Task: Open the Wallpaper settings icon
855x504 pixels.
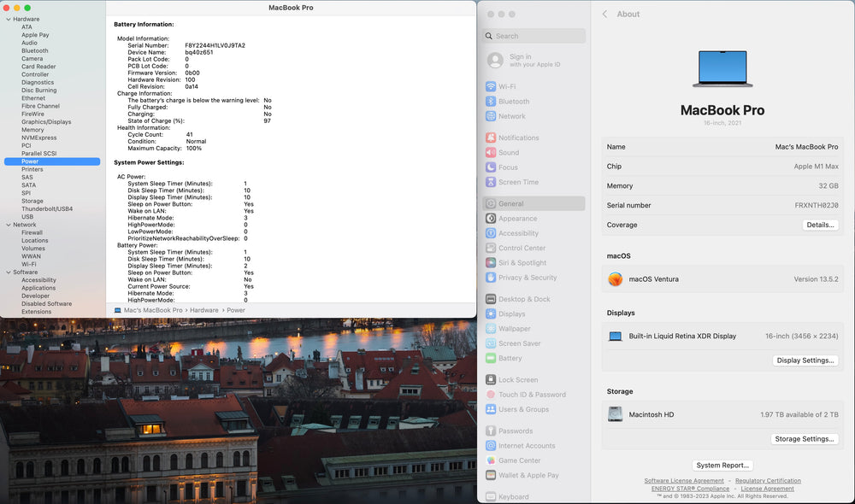Action: point(491,329)
